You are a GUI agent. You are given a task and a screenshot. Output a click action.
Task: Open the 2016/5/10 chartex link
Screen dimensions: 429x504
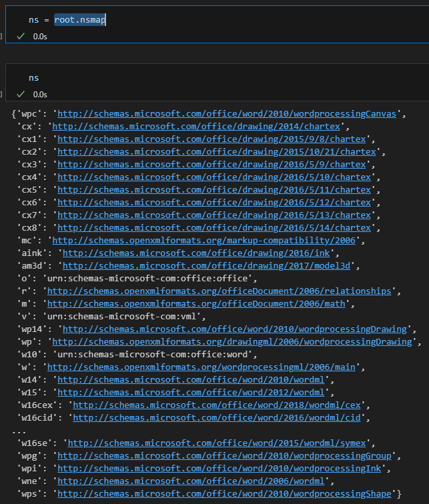click(x=214, y=177)
